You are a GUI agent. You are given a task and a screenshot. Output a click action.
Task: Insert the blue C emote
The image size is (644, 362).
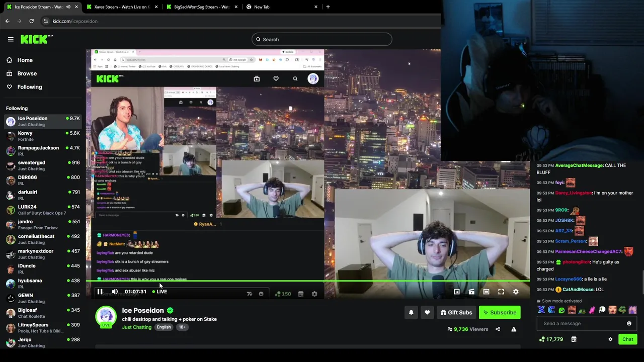click(x=551, y=310)
